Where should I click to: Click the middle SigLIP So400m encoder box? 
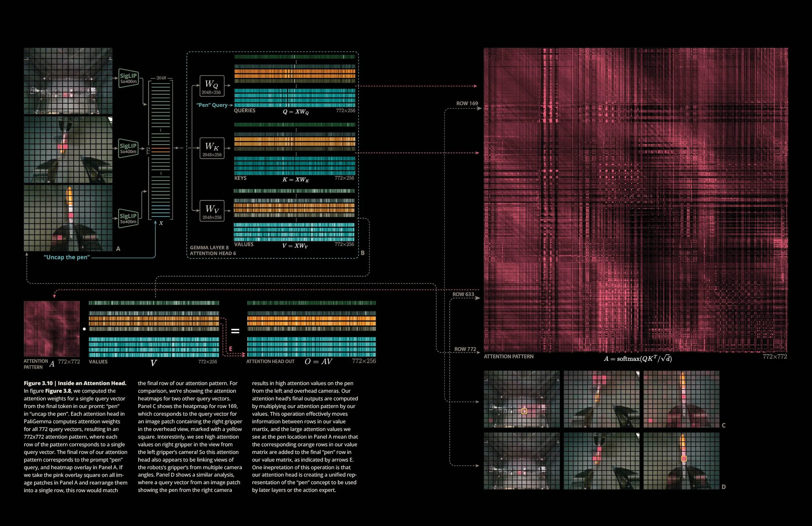(x=129, y=148)
